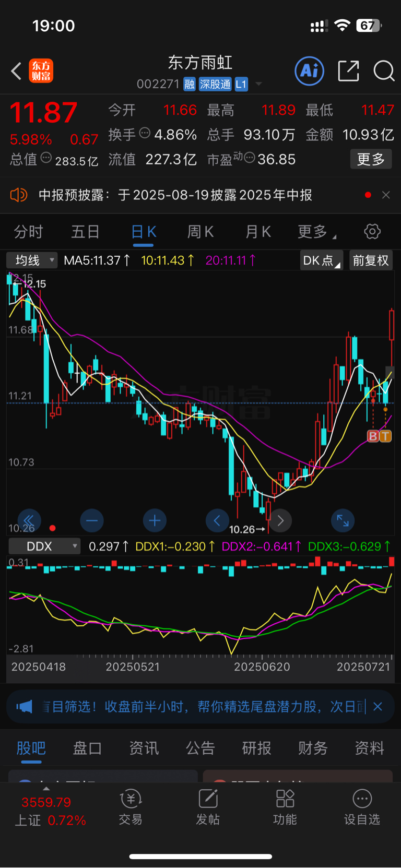This screenshot has width=401, height=868.
Task: Tap the T marker on chart
Action: 385,436
